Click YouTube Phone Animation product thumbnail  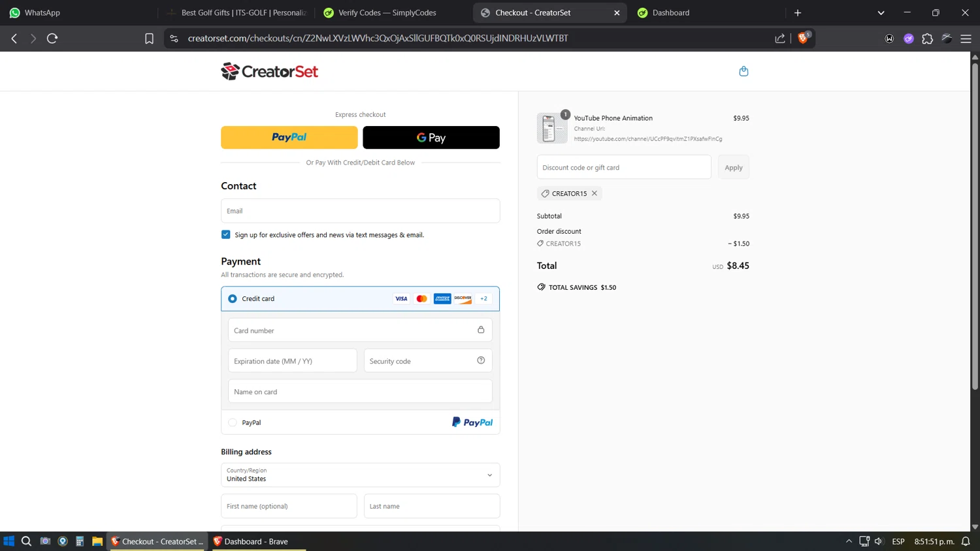click(552, 128)
